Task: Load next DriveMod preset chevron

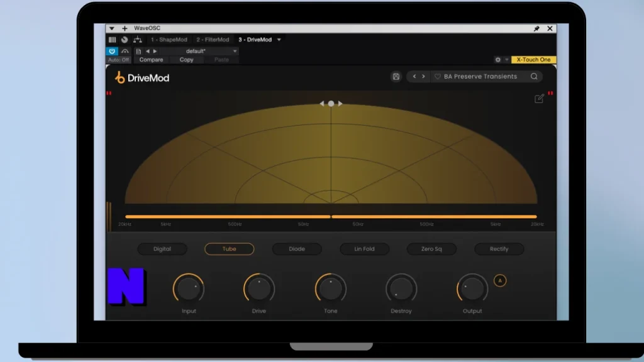Action: click(x=423, y=77)
